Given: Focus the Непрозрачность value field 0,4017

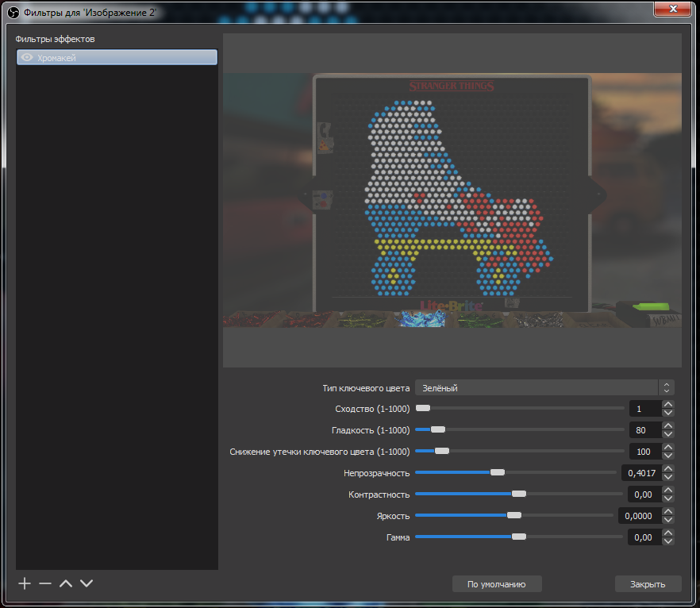Looking at the screenshot, I should [x=641, y=473].
